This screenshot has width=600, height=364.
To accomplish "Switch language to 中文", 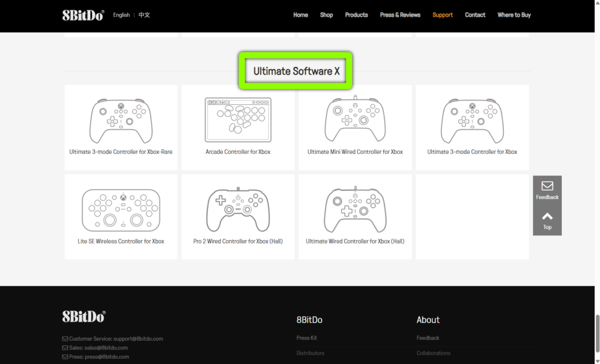I will 144,15.
